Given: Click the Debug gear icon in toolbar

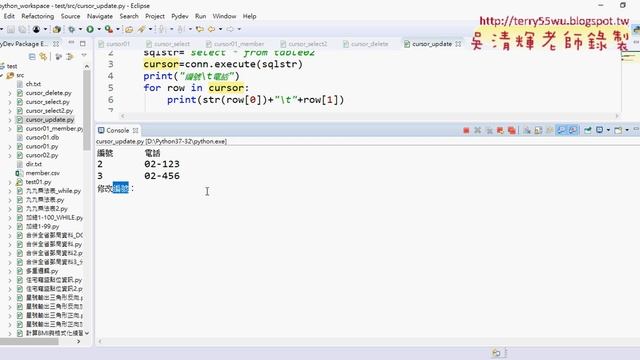Looking at the screenshot, I should 71,29.
